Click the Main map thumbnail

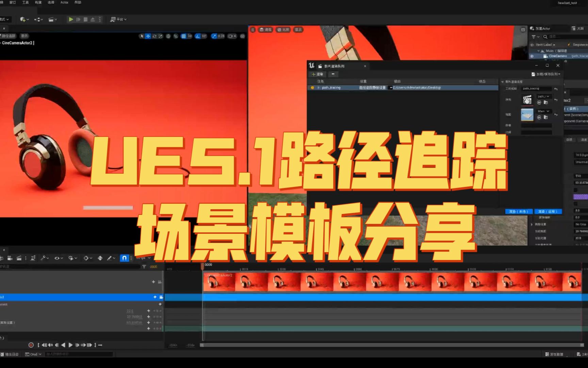point(527,114)
